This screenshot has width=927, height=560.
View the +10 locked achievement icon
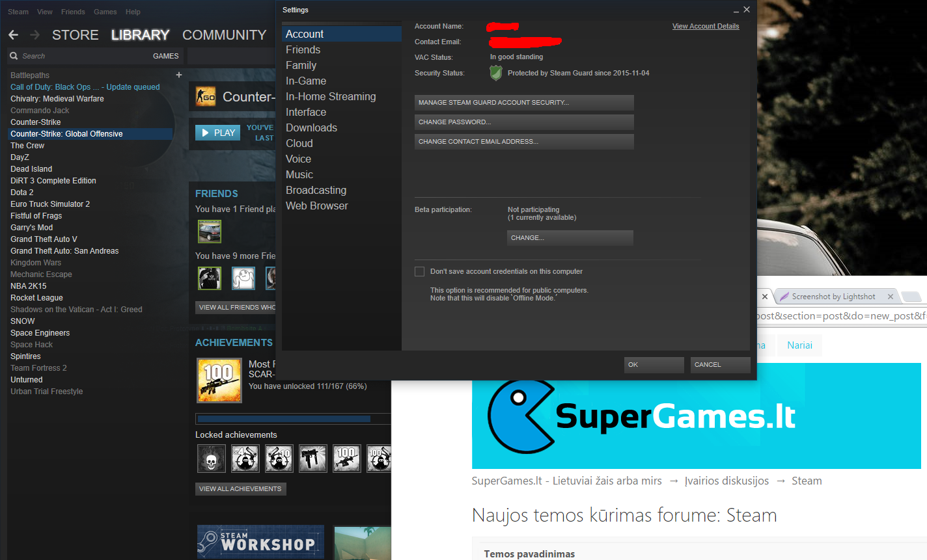pyautogui.click(x=279, y=459)
